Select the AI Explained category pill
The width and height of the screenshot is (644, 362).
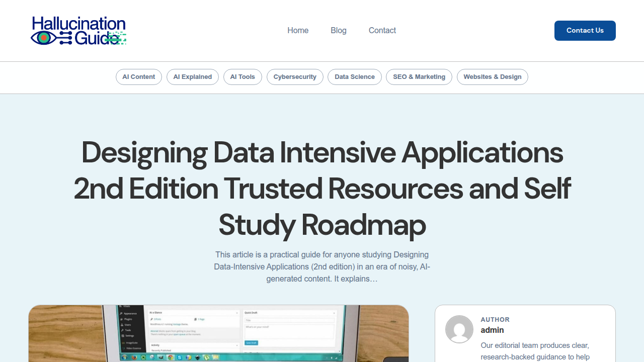point(193,77)
